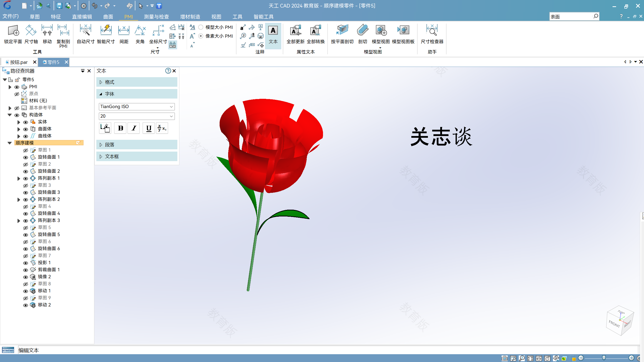Viewport: 644px width, 362px height.
Task: Choose the 智能尺寸 smart dimension tool
Action: point(106,34)
